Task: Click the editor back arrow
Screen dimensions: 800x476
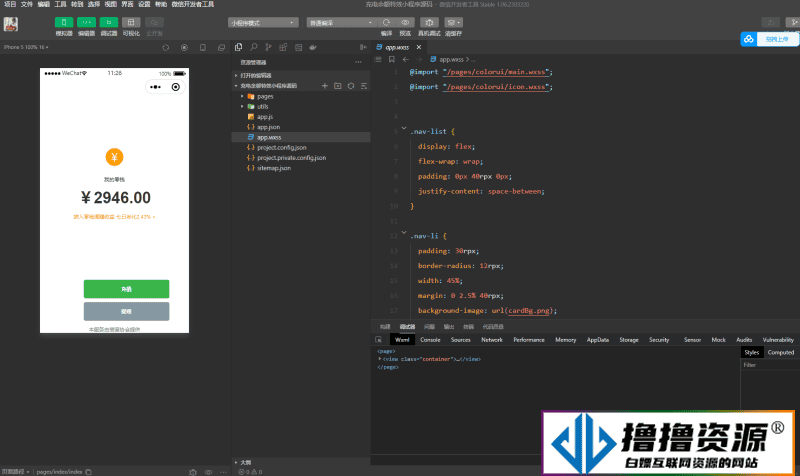Action: [x=406, y=59]
